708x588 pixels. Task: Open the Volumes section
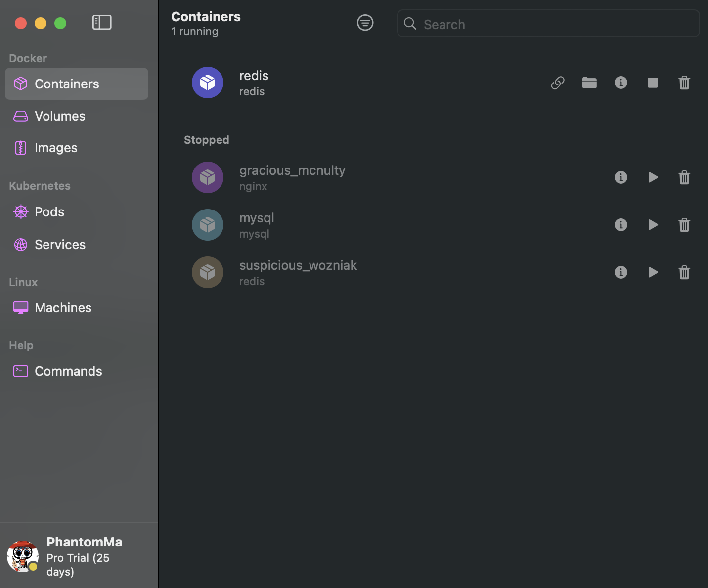(x=77, y=116)
